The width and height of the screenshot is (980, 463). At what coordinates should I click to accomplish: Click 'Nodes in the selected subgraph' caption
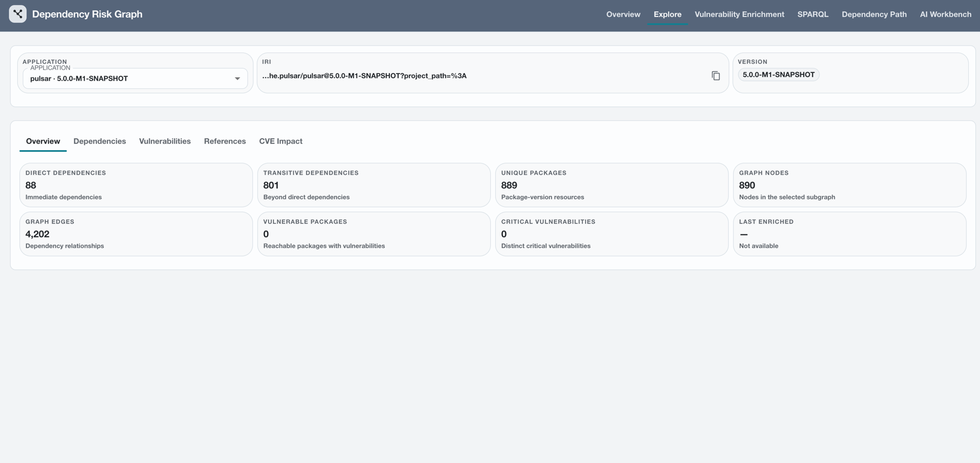pyautogui.click(x=787, y=197)
